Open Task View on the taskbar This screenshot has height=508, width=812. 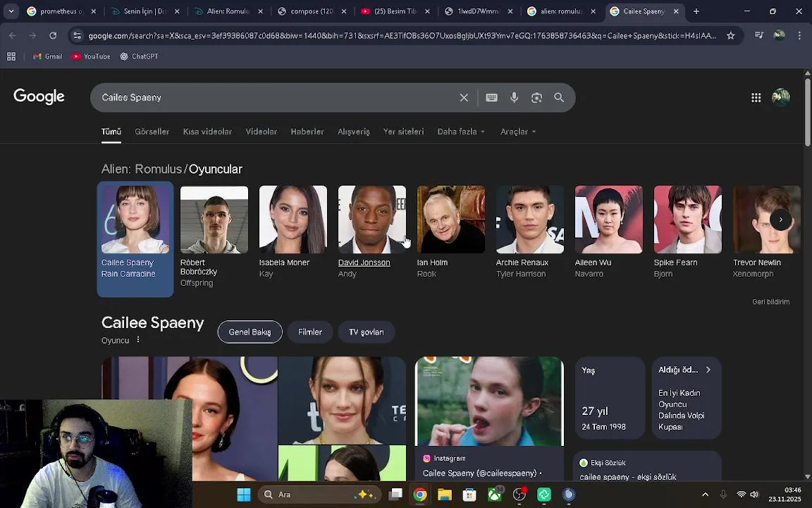pos(395,495)
